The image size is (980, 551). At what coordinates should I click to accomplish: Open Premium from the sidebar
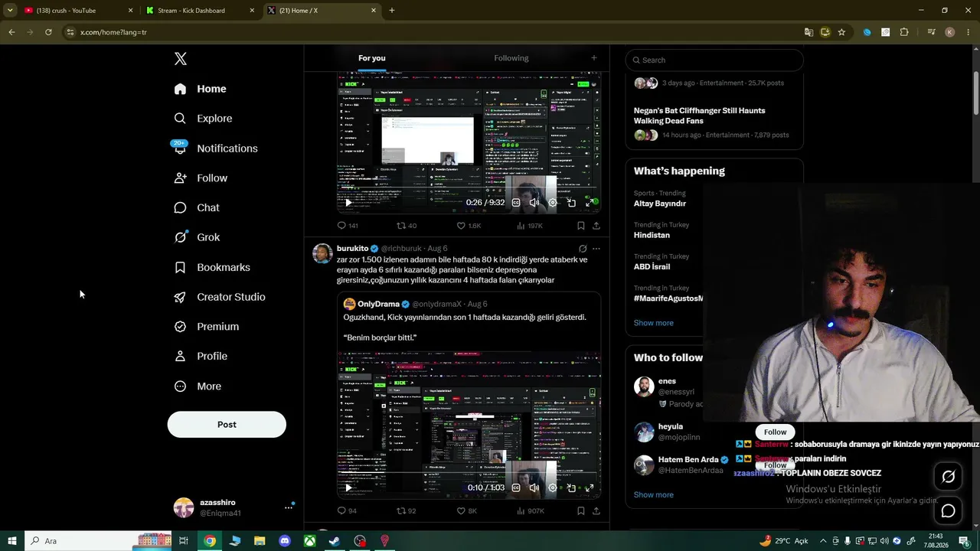pyautogui.click(x=206, y=327)
